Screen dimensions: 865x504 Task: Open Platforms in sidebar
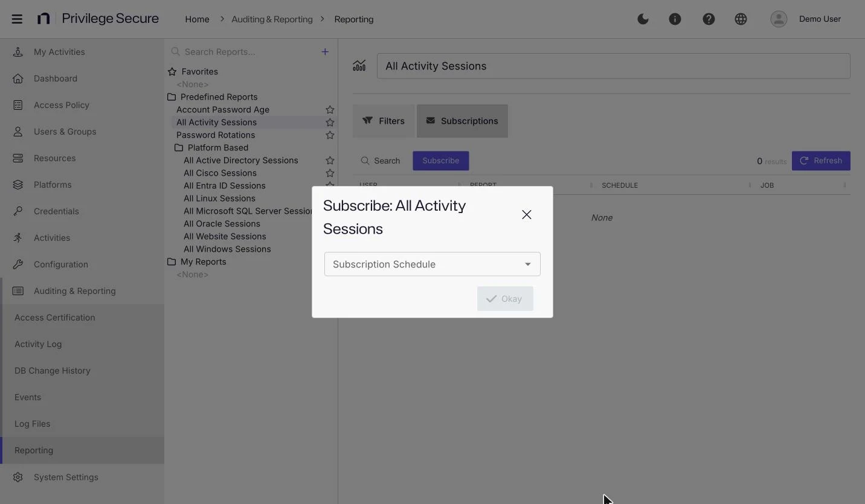[x=82, y=185]
